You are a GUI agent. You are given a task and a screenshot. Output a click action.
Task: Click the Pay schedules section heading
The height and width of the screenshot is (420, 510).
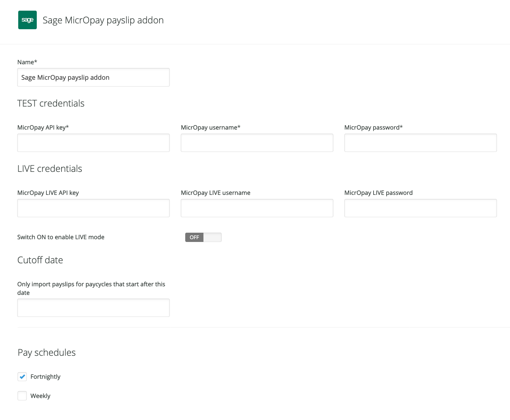(x=46, y=352)
